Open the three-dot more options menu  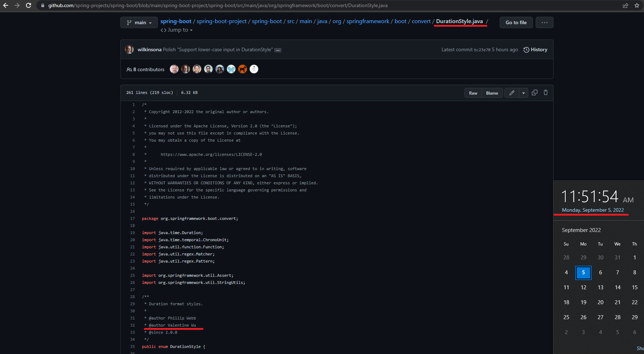click(545, 22)
